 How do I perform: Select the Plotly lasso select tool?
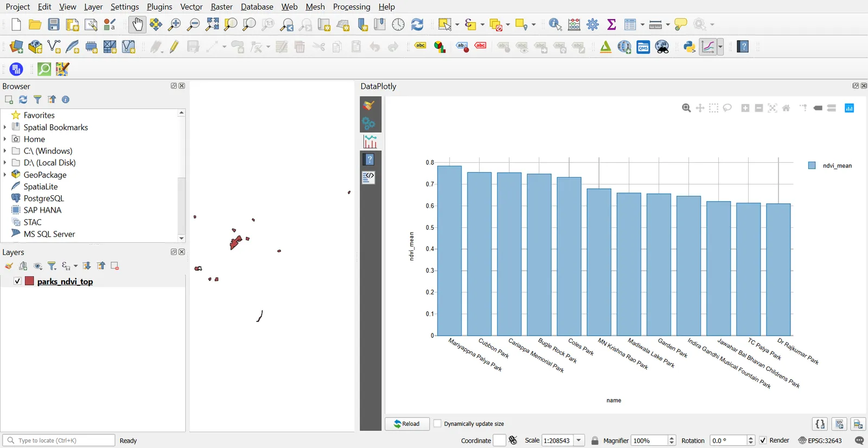click(x=727, y=108)
